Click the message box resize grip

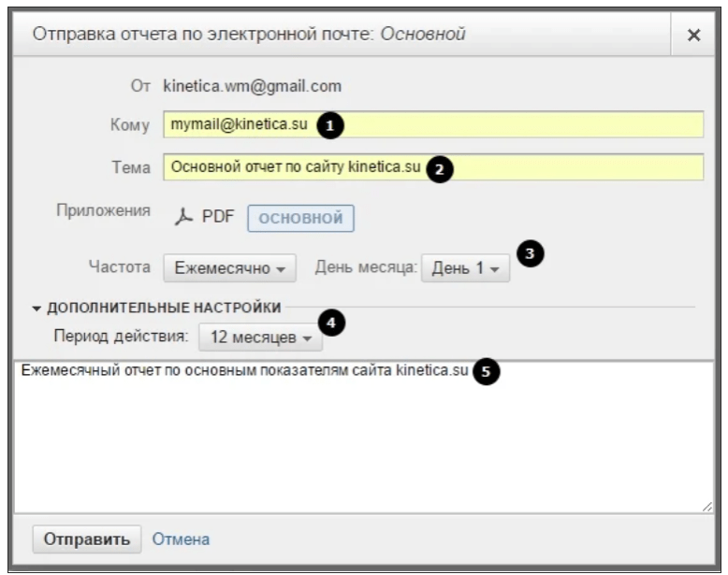706,506
